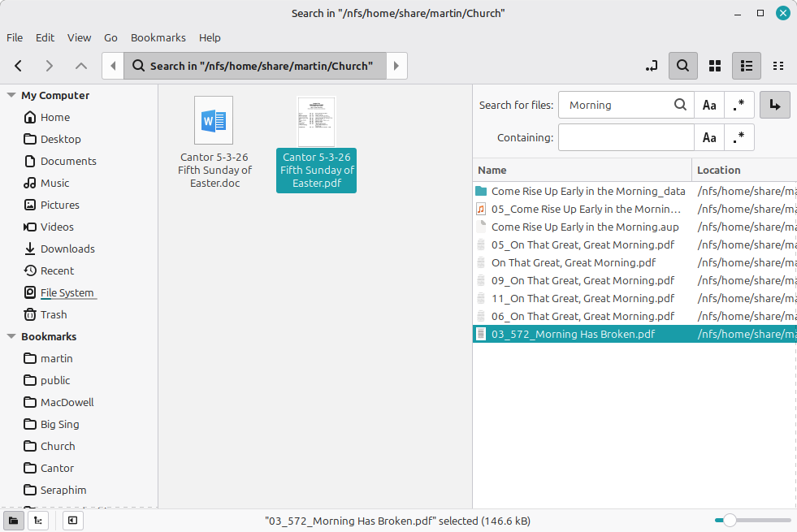The width and height of the screenshot is (797, 532).
Task: Collapse the Bookmarks section
Action: pos(11,336)
